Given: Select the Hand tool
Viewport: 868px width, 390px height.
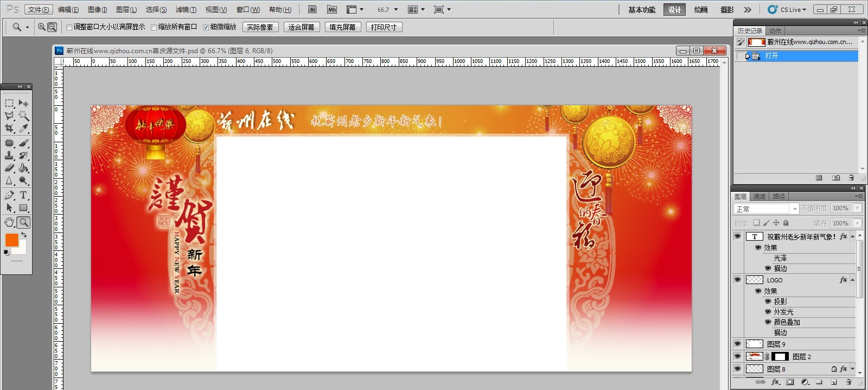Looking at the screenshot, I should click(9, 222).
